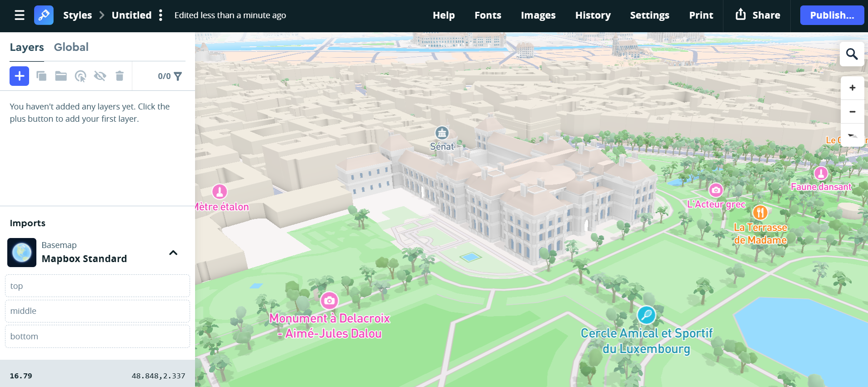Click the Sénat map label
This screenshot has height=387, width=868.
click(x=442, y=147)
